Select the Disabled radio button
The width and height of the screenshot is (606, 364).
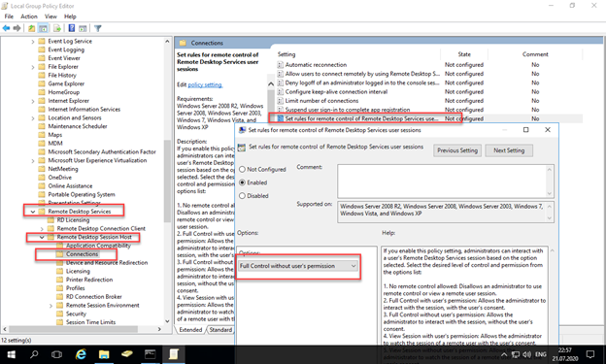243,196
